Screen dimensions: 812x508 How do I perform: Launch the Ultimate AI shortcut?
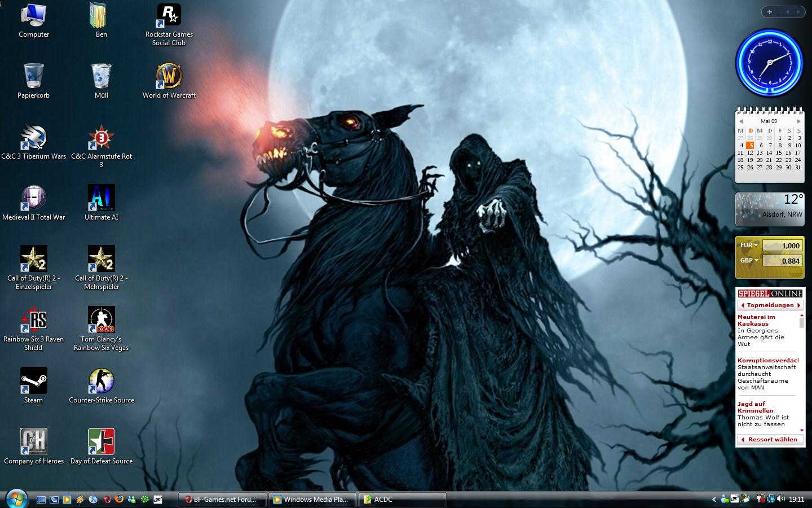101,203
